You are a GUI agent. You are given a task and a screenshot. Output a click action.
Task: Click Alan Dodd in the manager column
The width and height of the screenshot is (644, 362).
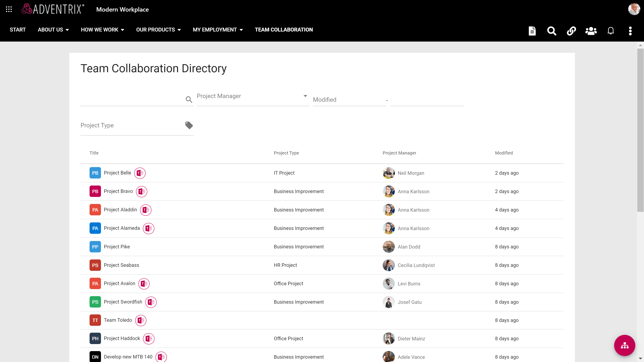click(x=409, y=247)
